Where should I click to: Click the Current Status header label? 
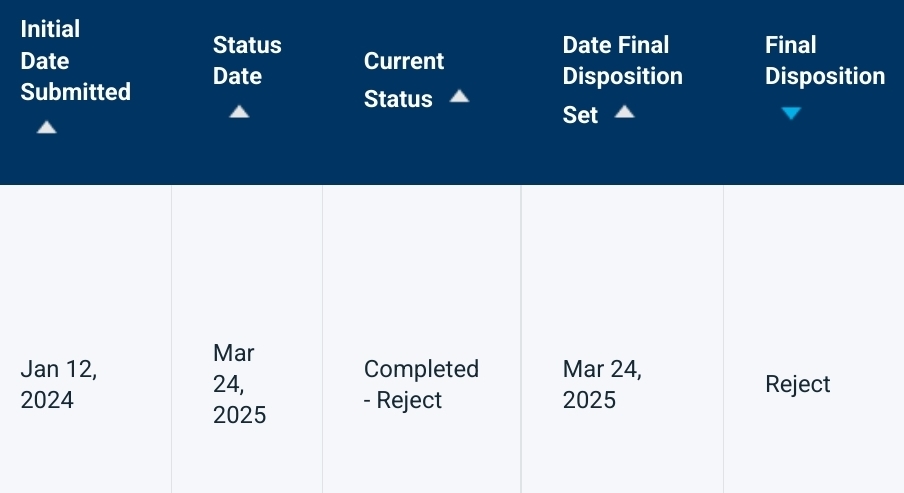[x=403, y=79]
